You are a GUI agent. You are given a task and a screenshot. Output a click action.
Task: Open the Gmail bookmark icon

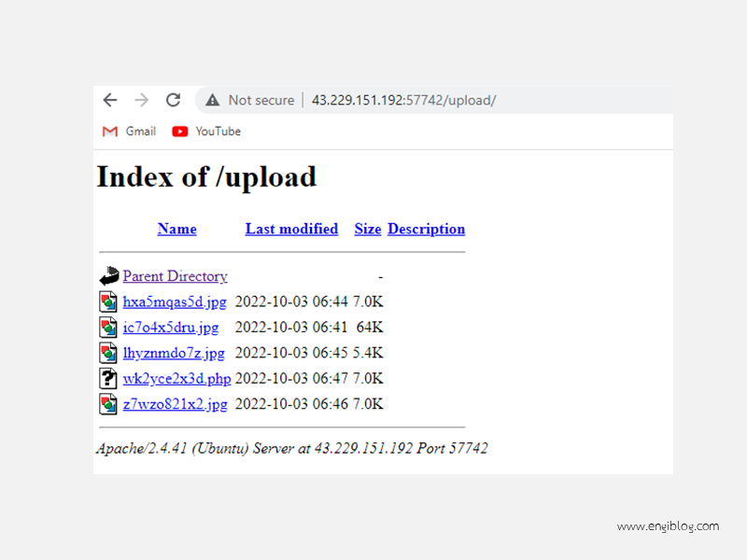coord(110,132)
